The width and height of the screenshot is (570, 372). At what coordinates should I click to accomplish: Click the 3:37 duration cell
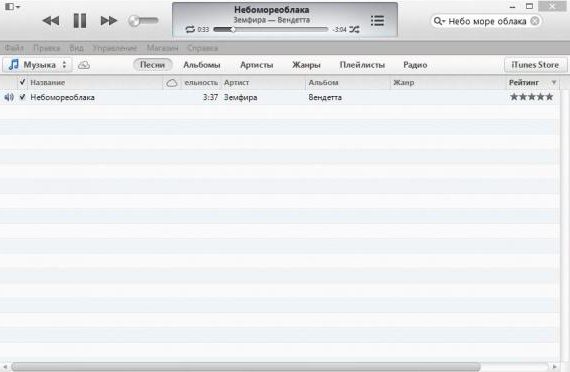click(210, 97)
